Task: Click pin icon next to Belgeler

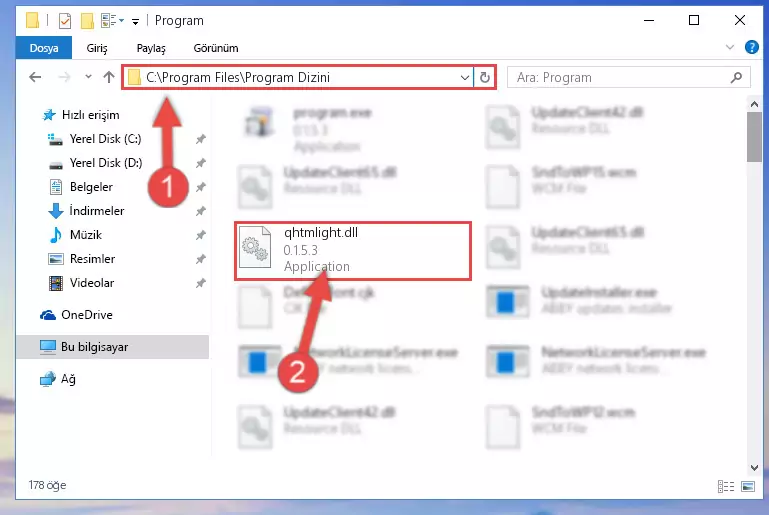Action: [200, 187]
